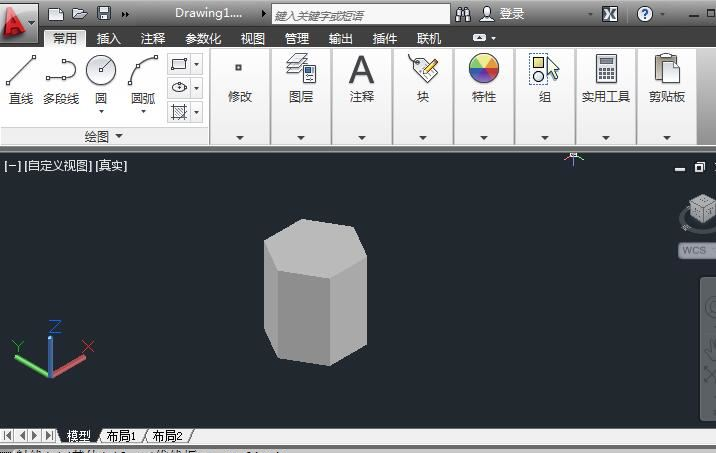Open the 剪贴板 clipboard panel
Image resolution: width=716 pixels, height=453 pixels.
click(667, 97)
